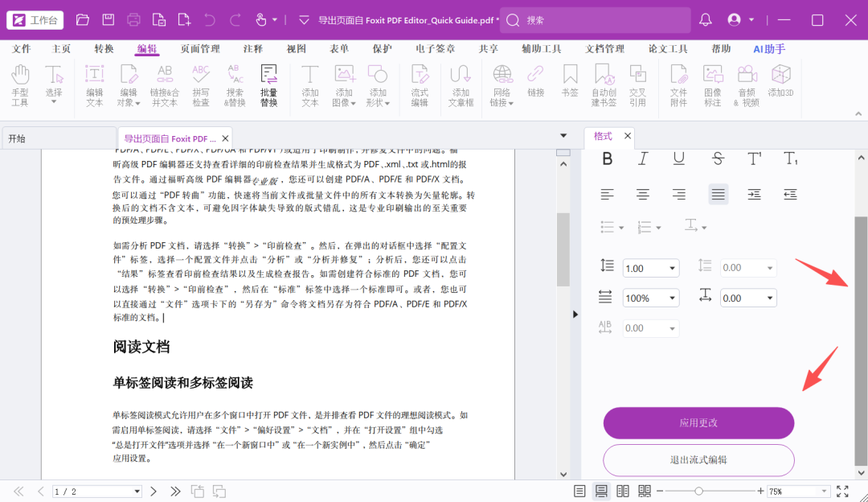Set paragraph alignment to center
Viewport: 868px width, 502px height.
coord(643,195)
